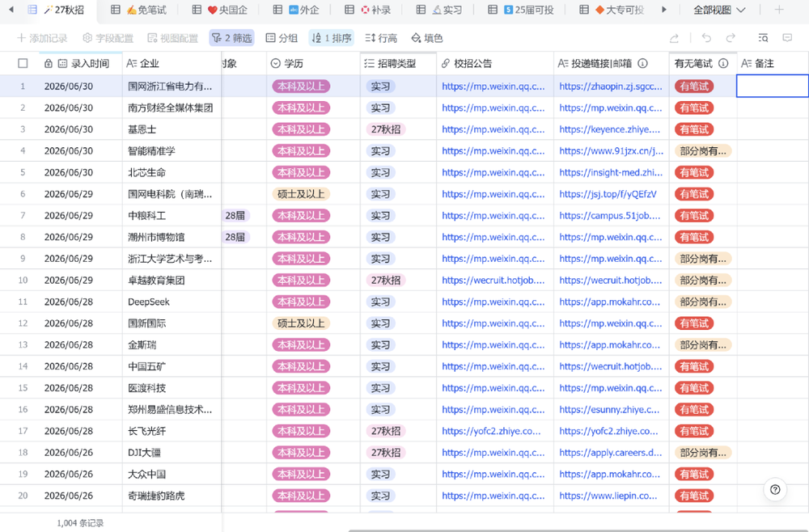Expand the 全部视图 dropdown

click(x=718, y=10)
